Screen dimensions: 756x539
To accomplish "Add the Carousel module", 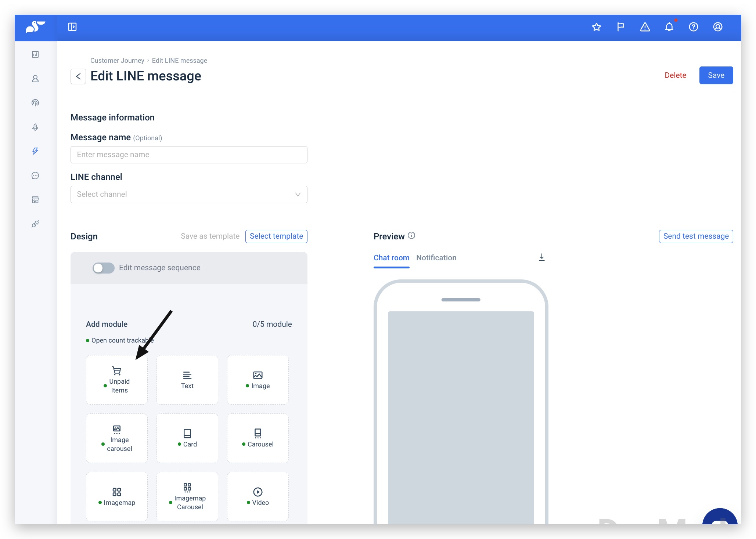I will pos(258,438).
